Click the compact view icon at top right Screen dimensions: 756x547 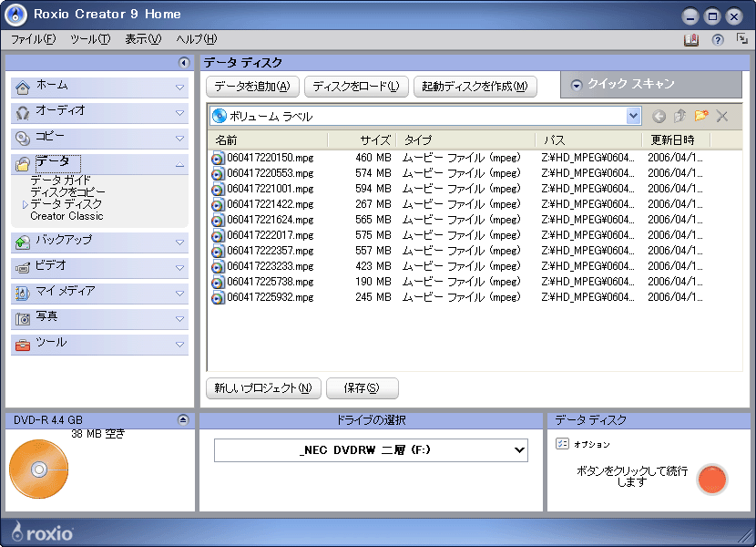coord(742,38)
